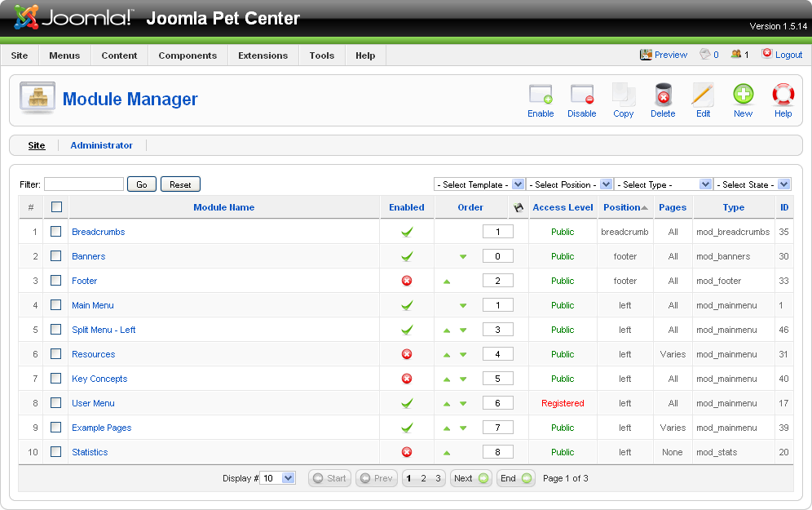
Task: Check the Main Menu row checkbox
Action: [x=56, y=304]
